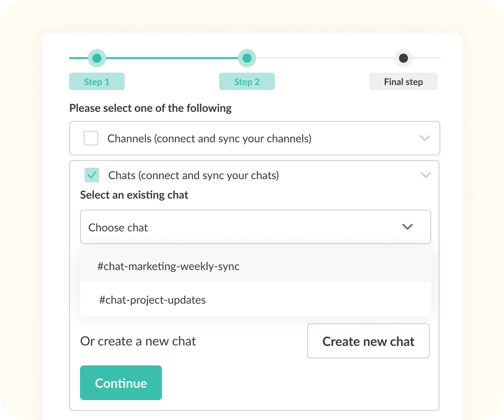The image size is (504, 420).
Task: Collapse the Chats section chevron
Action: tap(425, 175)
